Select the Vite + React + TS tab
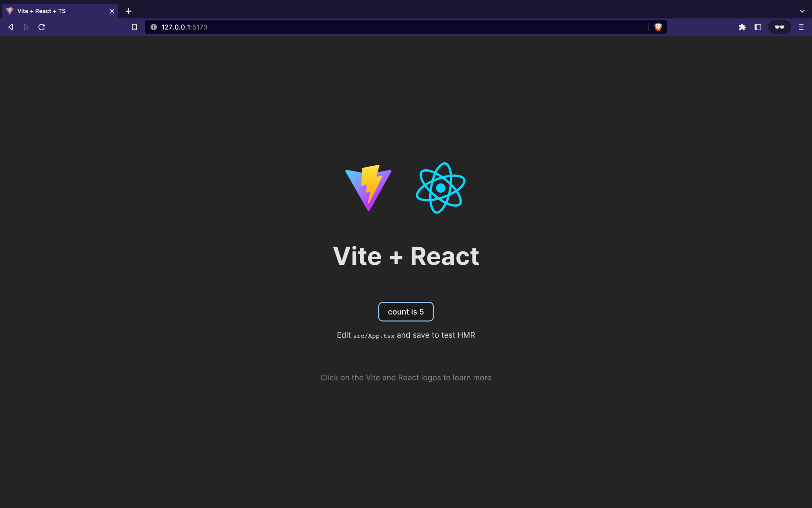 coord(55,11)
